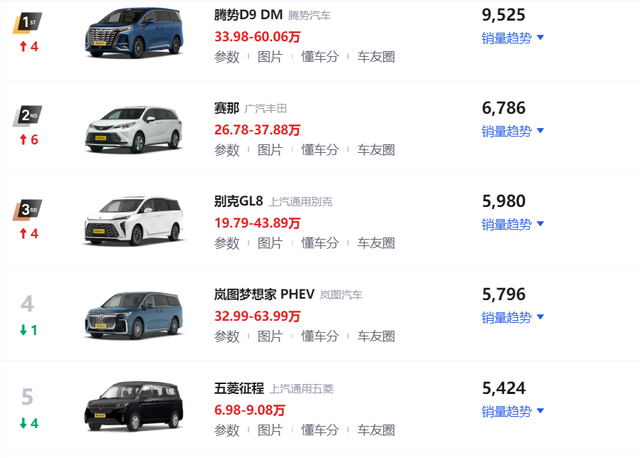This screenshot has width=640, height=458.
Task: Open 图片 link for 赛那
Action: click(270, 150)
